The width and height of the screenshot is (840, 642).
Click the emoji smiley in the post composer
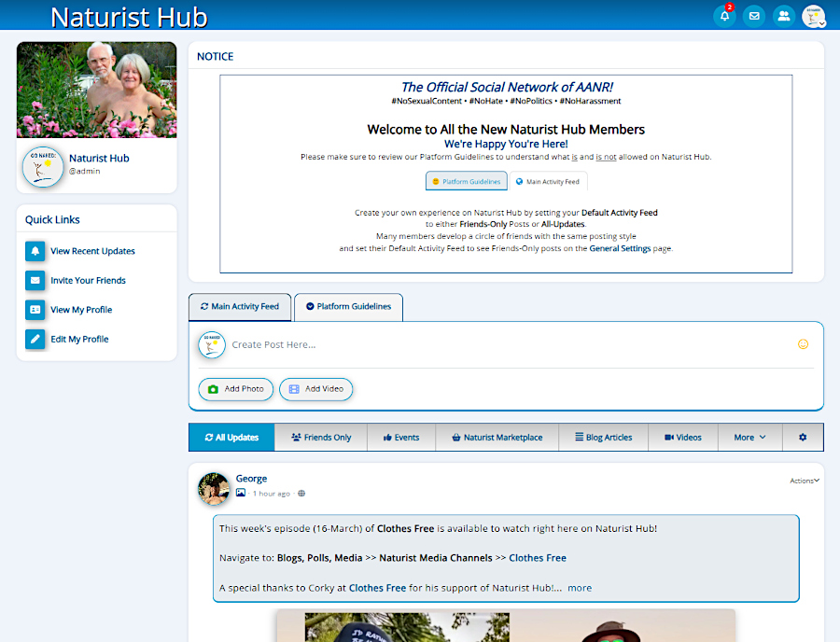pyautogui.click(x=804, y=343)
